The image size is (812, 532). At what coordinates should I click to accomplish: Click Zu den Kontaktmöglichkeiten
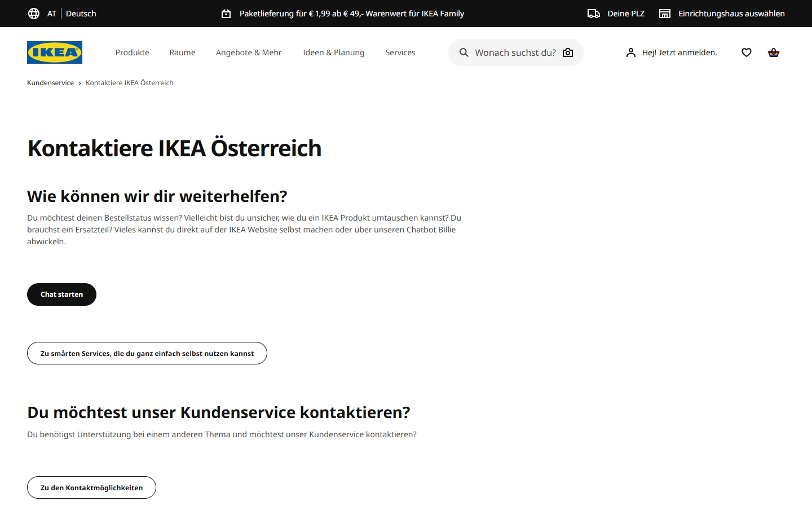[91, 487]
